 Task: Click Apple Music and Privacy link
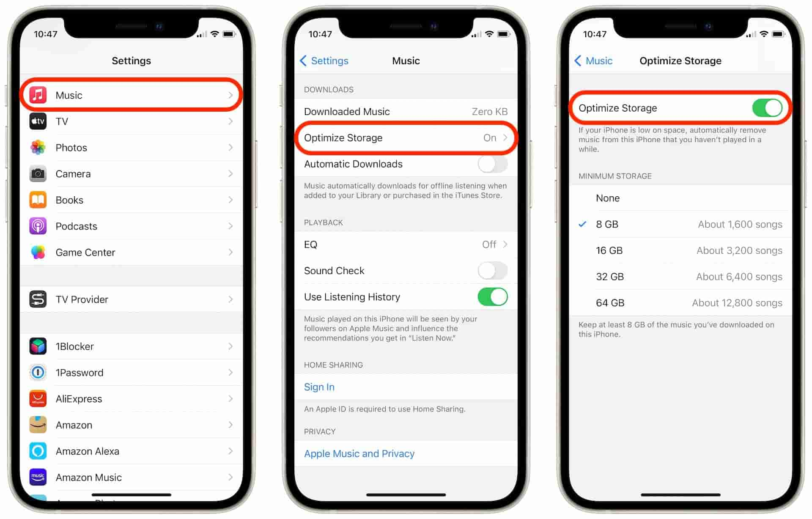360,454
